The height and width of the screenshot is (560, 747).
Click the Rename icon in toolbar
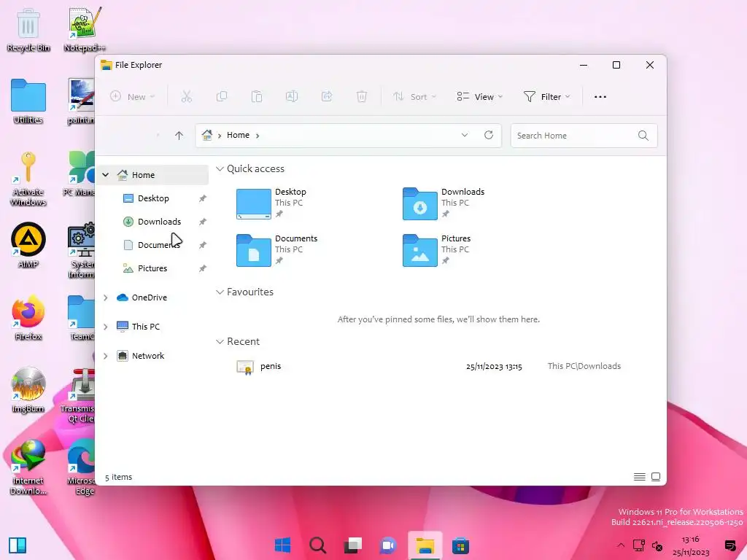292,97
